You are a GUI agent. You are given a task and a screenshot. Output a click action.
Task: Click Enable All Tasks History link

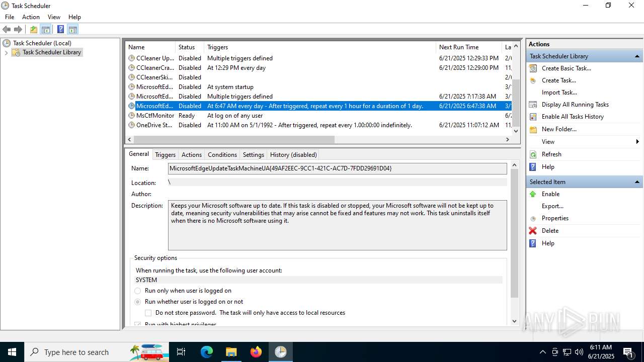click(573, 117)
